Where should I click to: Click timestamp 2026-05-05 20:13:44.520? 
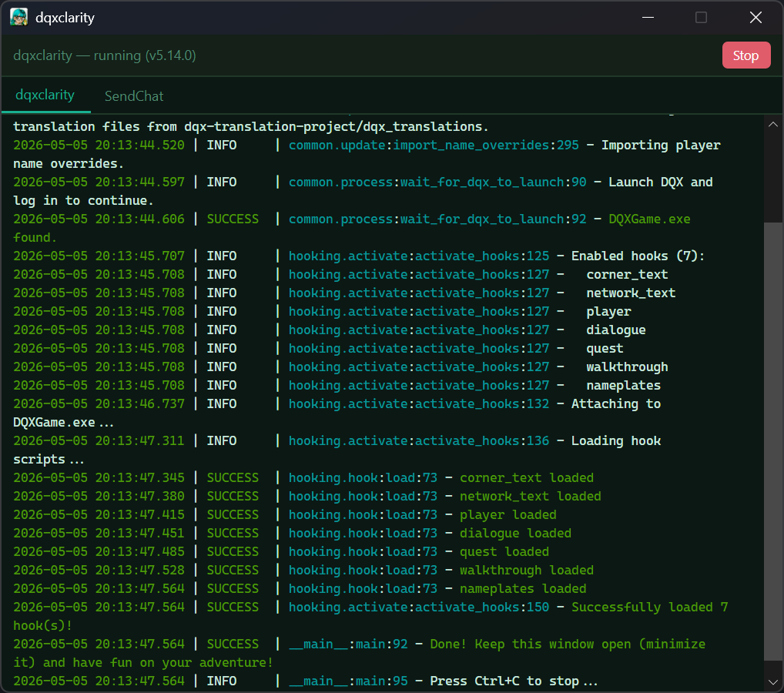pyautogui.click(x=99, y=145)
